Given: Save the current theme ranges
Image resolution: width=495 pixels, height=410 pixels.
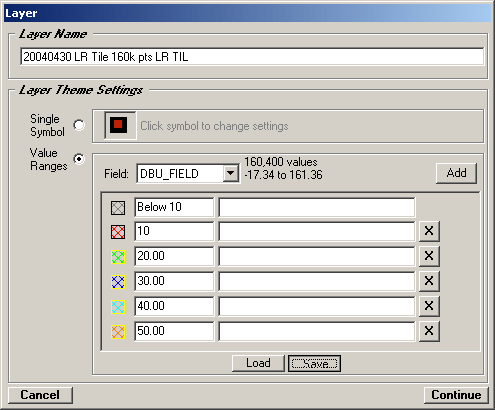Looking at the screenshot, I should click(314, 363).
